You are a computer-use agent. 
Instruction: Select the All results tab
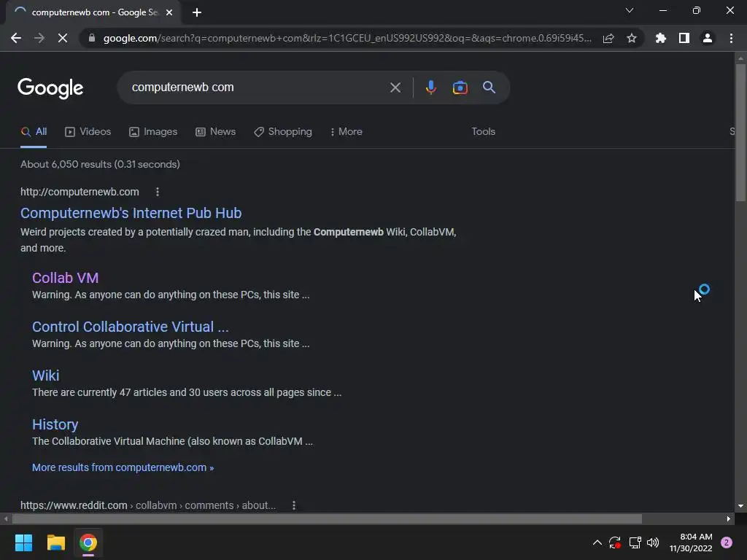(x=34, y=132)
